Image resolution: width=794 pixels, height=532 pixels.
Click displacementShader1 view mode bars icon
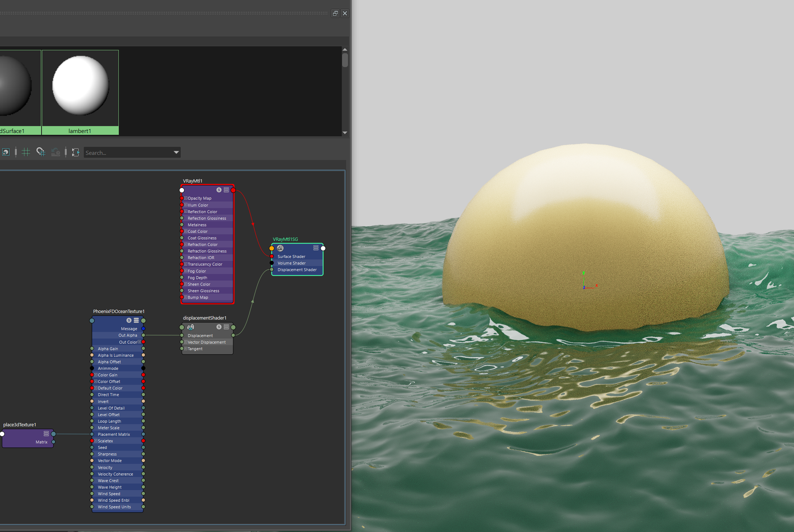click(x=226, y=327)
